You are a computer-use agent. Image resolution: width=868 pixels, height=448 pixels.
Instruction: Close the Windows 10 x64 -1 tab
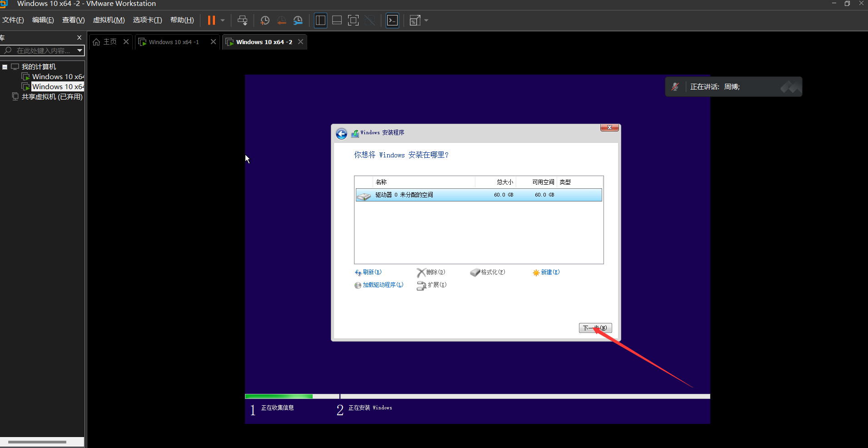213,42
